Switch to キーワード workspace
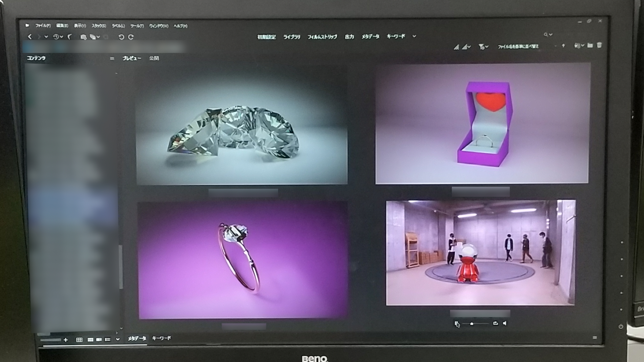This screenshot has height=362, width=644. coord(396,36)
